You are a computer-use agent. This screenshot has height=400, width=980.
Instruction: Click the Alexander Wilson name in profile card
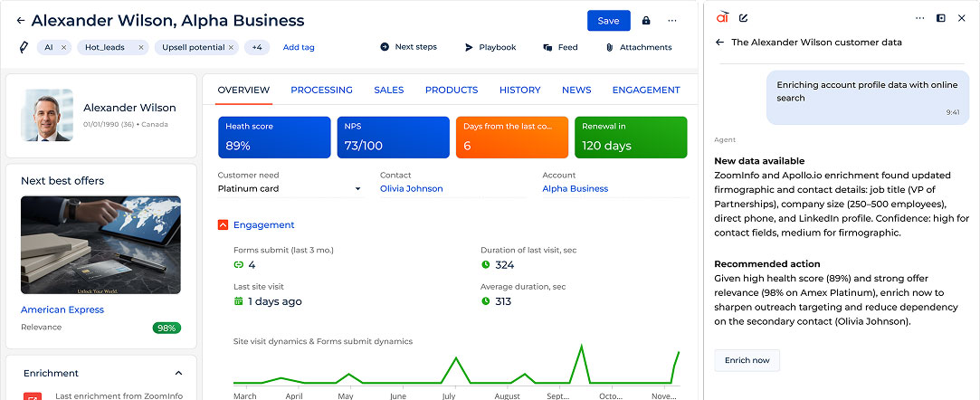coord(129,108)
